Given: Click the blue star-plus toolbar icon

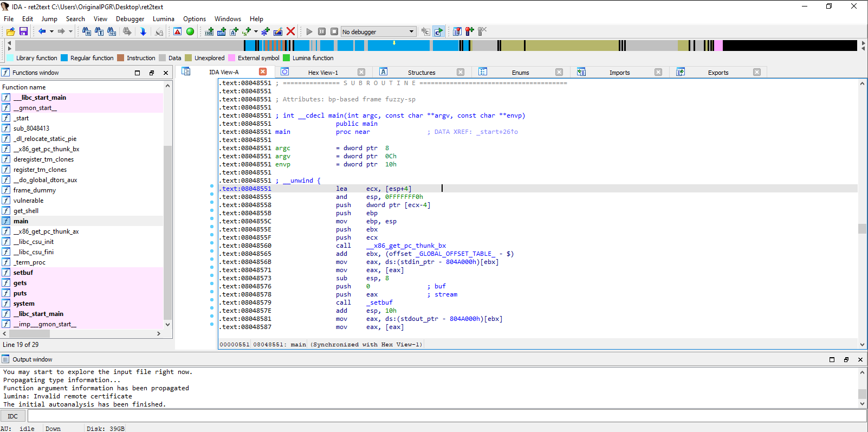Looking at the screenshot, I should click(x=265, y=31).
